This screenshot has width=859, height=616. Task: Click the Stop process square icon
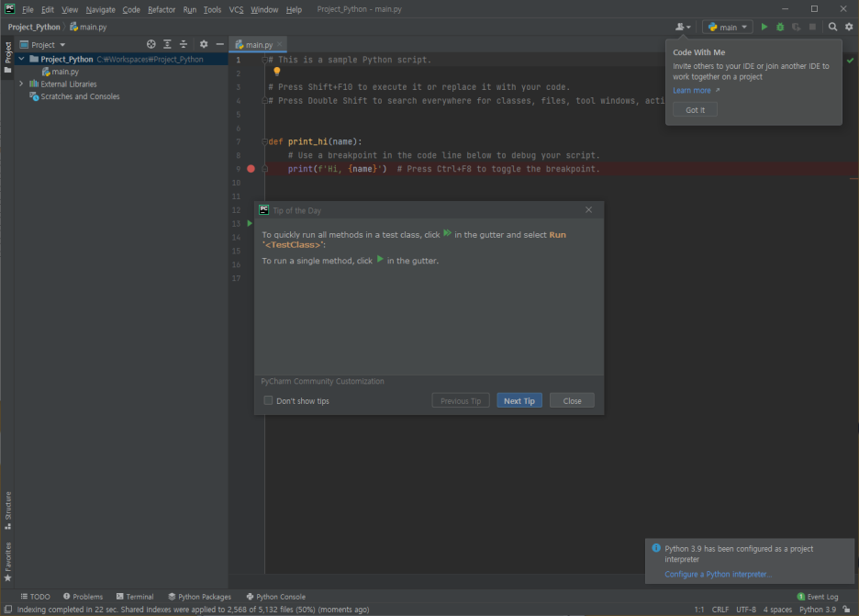(812, 27)
